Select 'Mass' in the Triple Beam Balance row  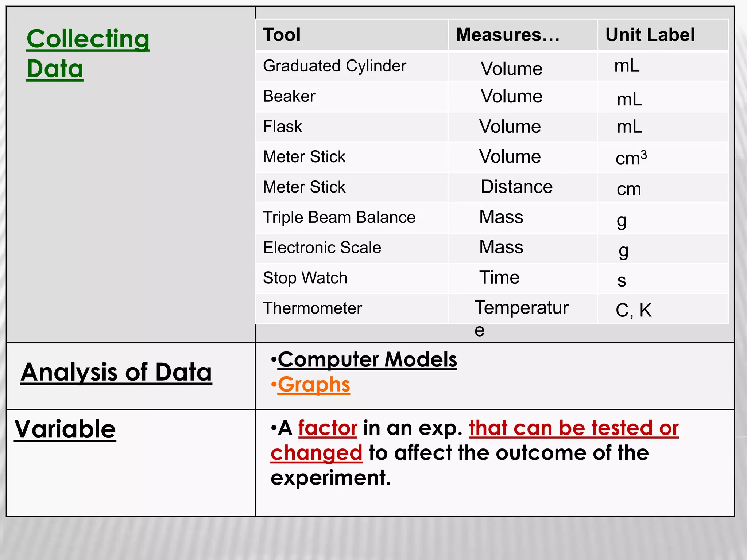coord(501,217)
